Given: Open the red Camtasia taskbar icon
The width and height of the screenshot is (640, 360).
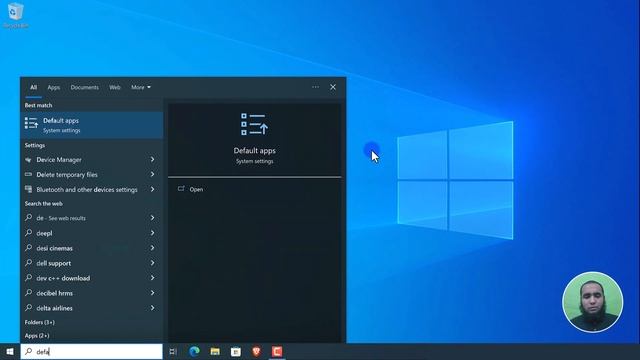Looking at the screenshot, I should (277, 351).
